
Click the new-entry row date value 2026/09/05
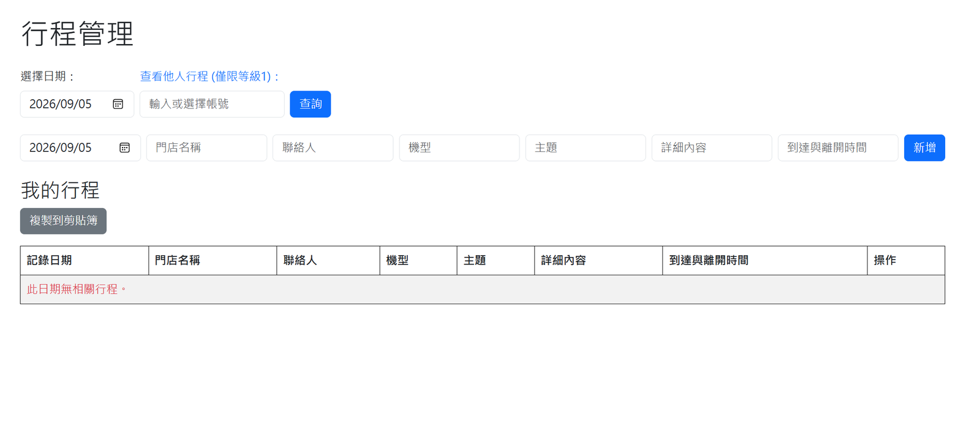[61, 147]
